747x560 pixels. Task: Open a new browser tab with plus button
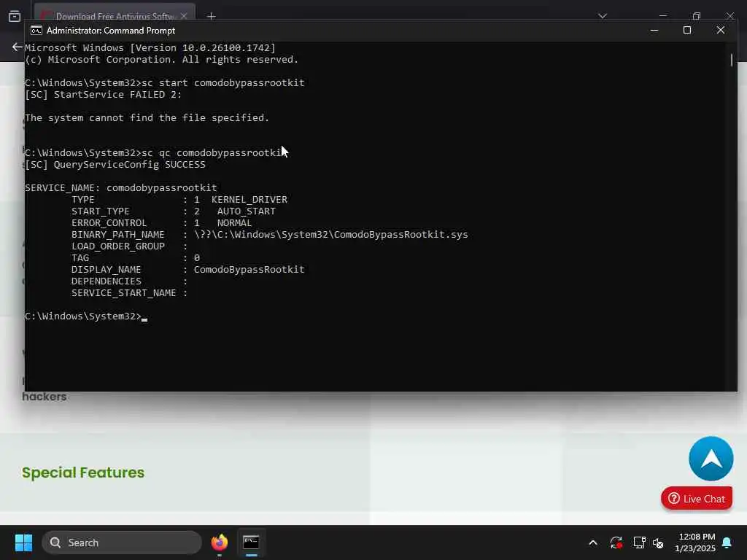tap(211, 16)
